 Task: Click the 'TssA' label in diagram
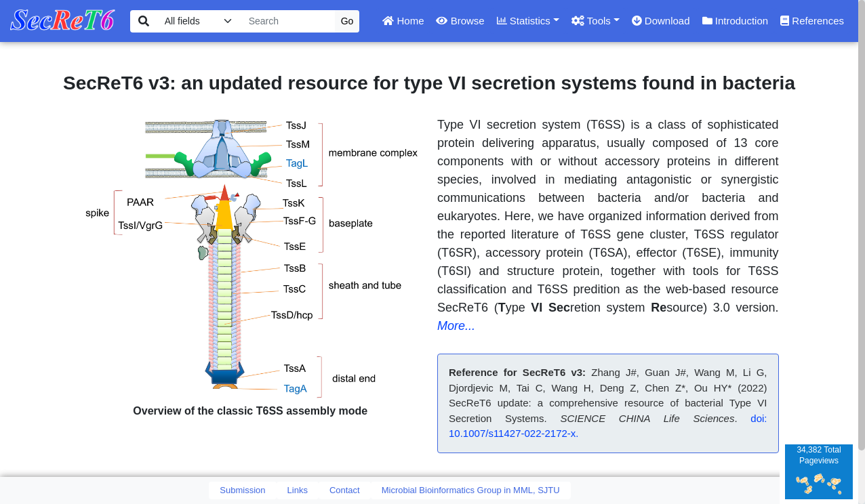[295, 369]
